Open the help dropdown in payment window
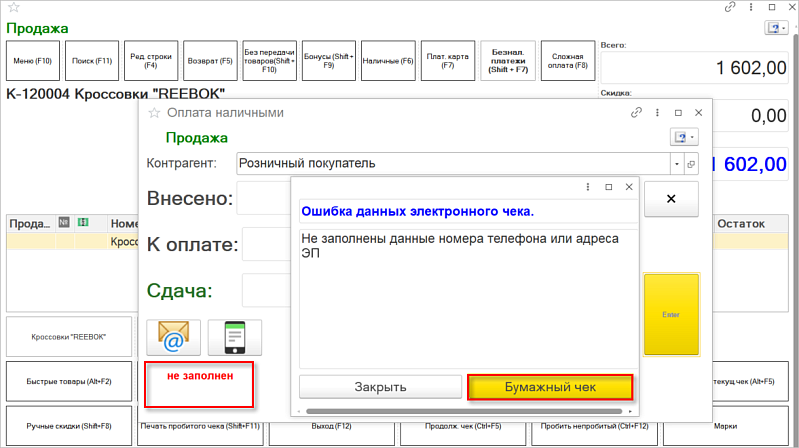This screenshot has height=448, width=799. (x=683, y=137)
